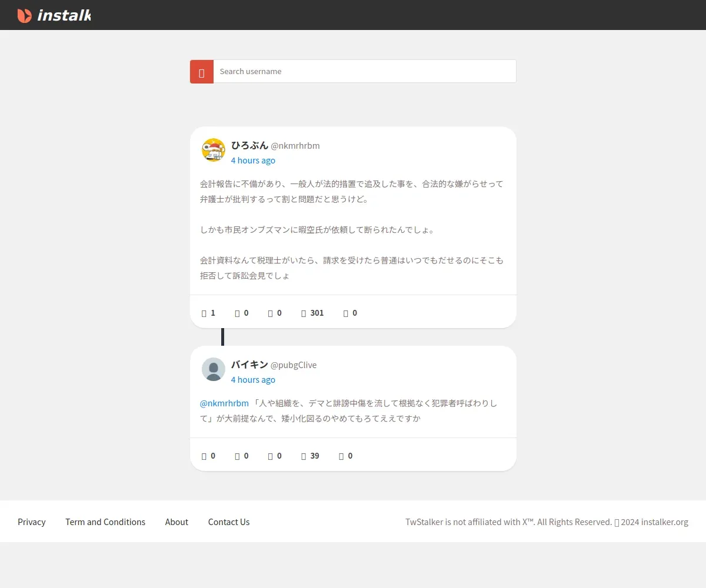The image size is (706, 588).
Task: Open the Privacy footer link
Action: click(32, 522)
